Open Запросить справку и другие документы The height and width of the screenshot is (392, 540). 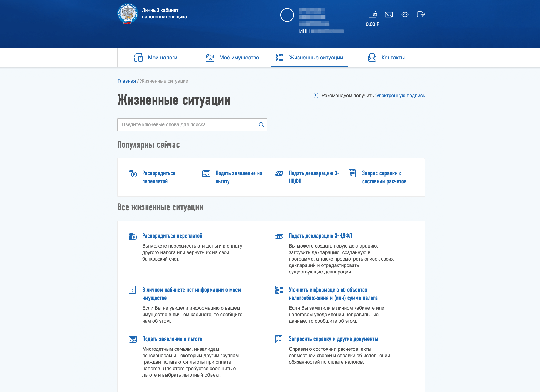click(333, 339)
